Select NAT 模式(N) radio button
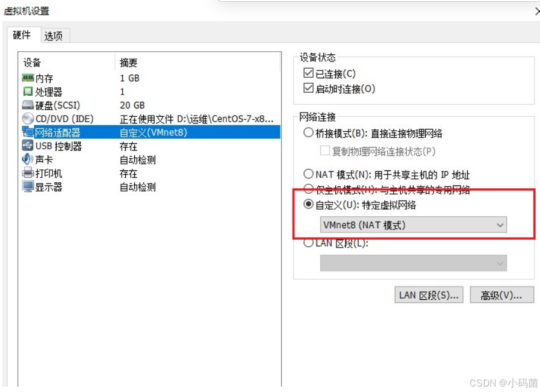This screenshot has width=540, height=392. tap(308, 174)
